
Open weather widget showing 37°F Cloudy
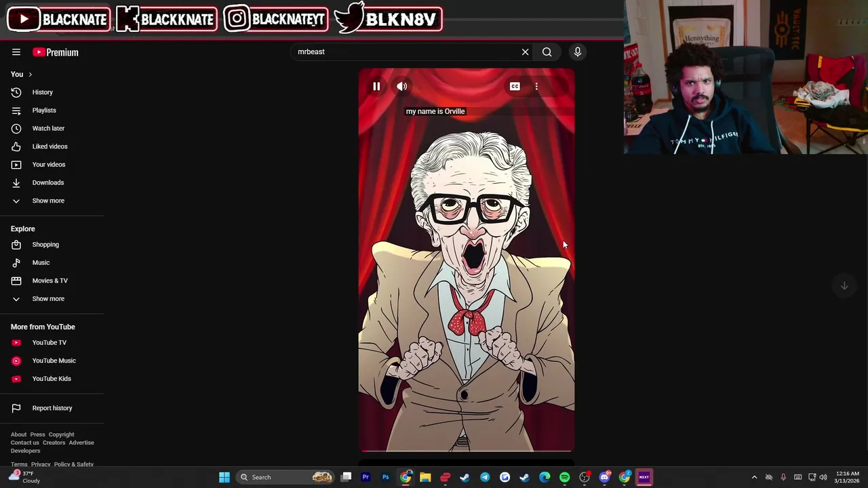[24, 477]
